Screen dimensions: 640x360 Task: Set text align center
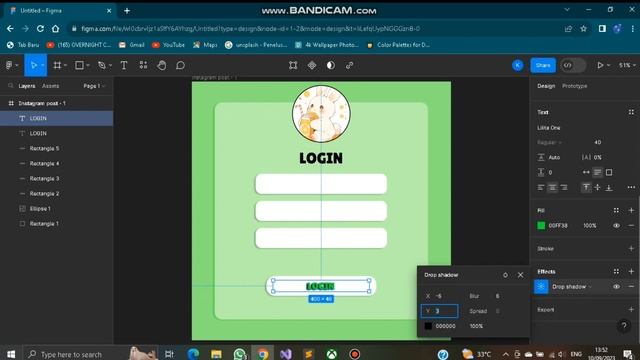click(552, 187)
